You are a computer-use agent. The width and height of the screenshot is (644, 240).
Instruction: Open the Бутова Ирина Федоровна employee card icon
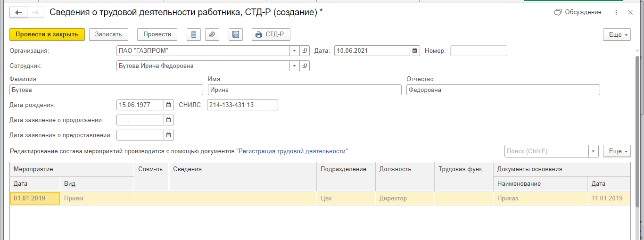click(305, 66)
